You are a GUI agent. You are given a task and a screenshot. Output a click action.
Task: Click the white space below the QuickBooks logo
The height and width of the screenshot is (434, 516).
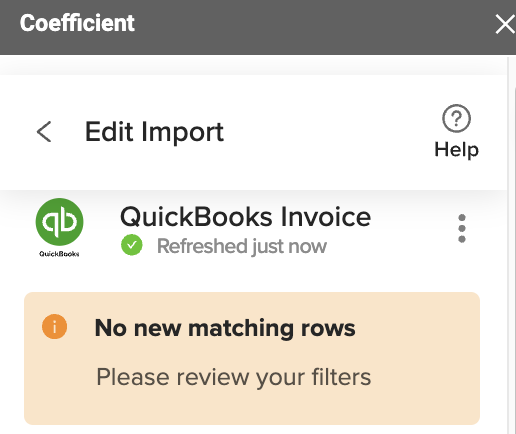(59, 275)
